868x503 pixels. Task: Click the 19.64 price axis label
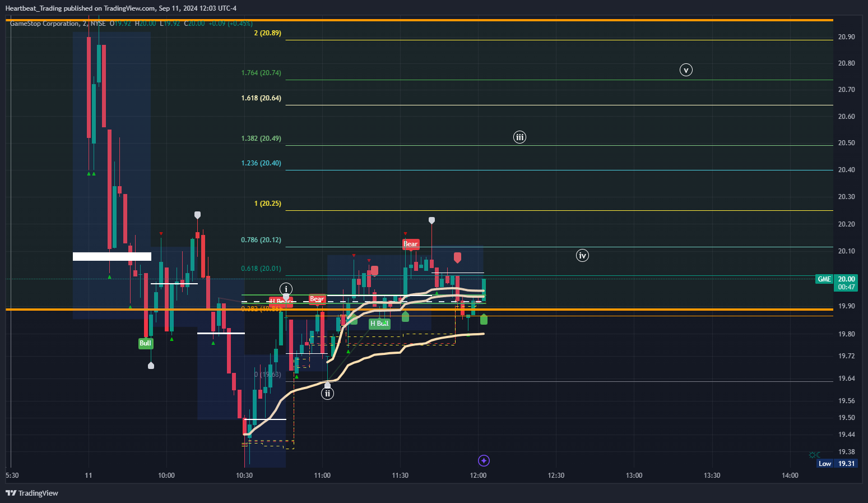(846, 379)
